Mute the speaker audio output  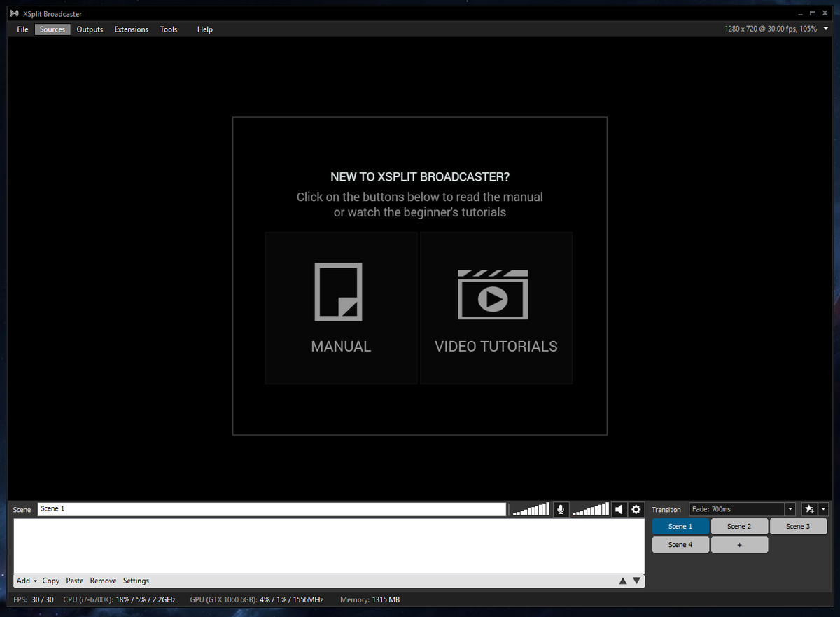(x=619, y=509)
